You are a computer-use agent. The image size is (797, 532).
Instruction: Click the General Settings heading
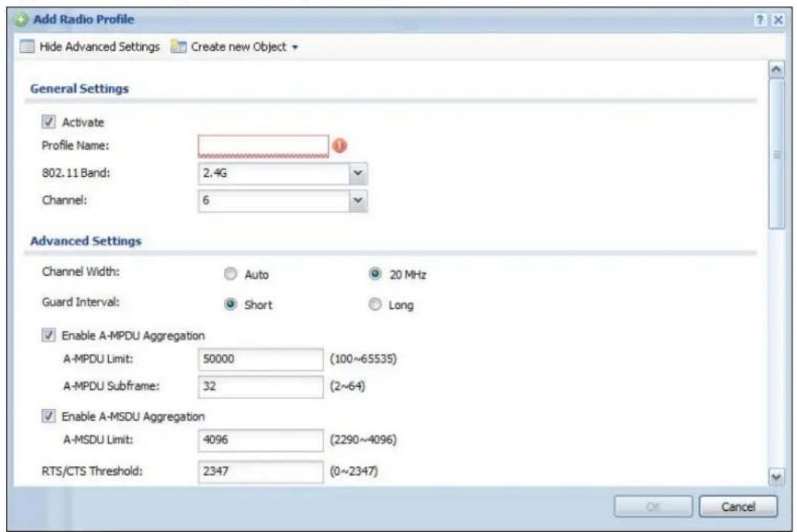coord(79,88)
